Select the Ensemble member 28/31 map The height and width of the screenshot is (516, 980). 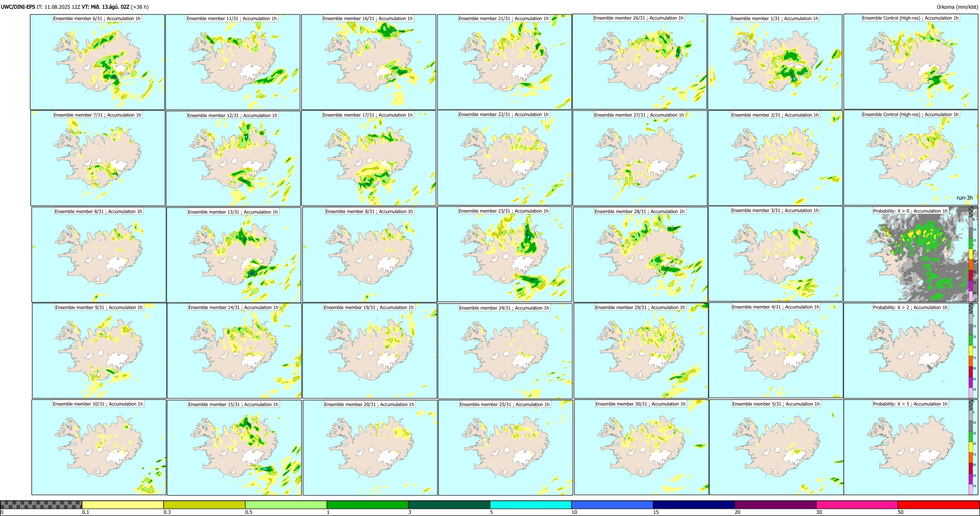pyautogui.click(x=640, y=255)
